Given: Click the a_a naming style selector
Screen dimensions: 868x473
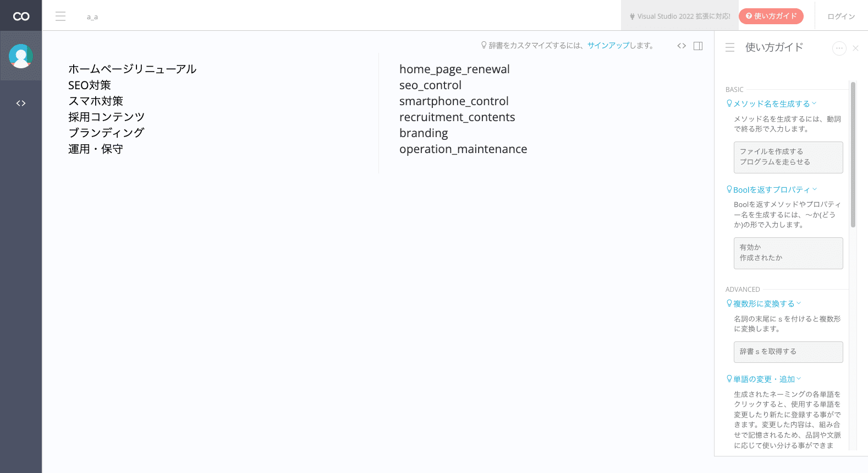Looking at the screenshot, I should point(92,17).
